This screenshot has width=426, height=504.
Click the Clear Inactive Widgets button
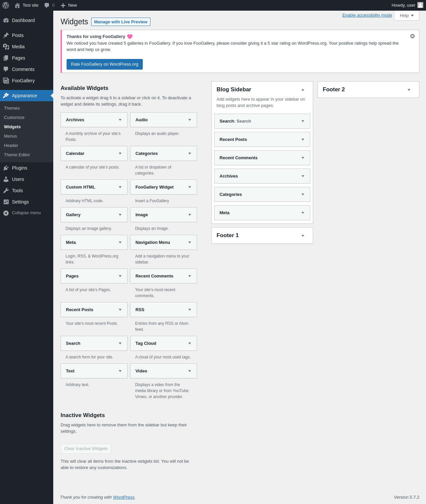(86, 449)
